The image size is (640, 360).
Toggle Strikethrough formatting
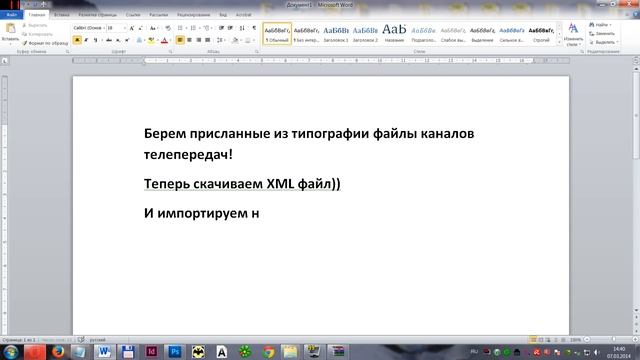point(109,40)
